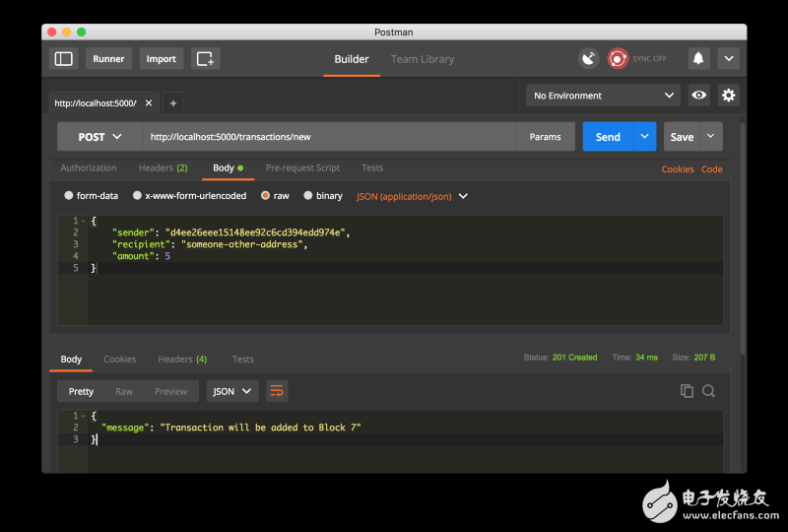Screen dimensions: 788x532
Task: Open the notifications bell
Action: tap(698, 59)
